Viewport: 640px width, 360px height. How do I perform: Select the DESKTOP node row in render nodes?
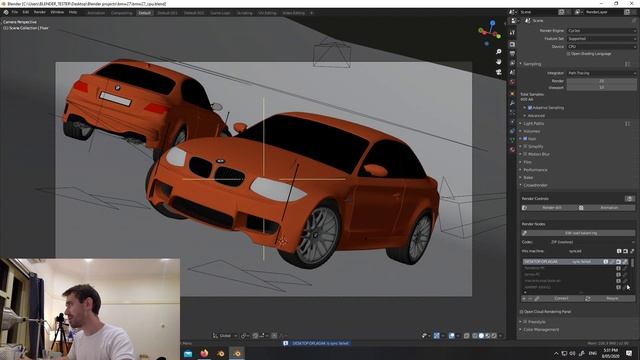coord(576,262)
